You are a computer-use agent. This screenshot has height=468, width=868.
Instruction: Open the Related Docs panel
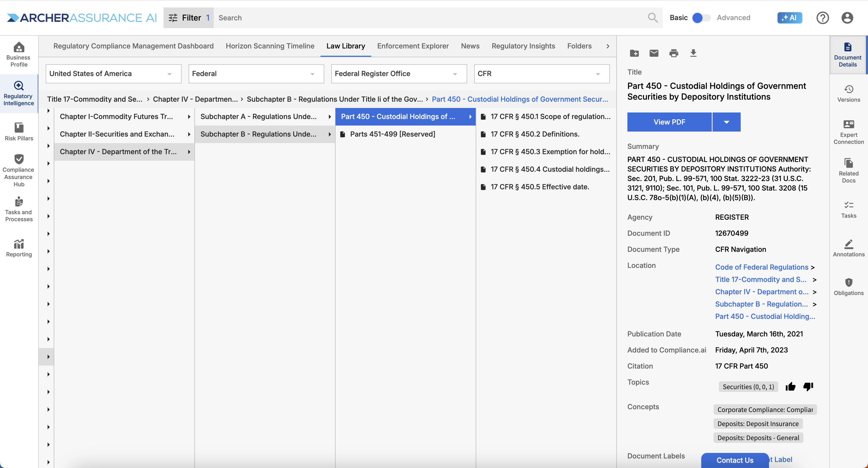point(848,171)
